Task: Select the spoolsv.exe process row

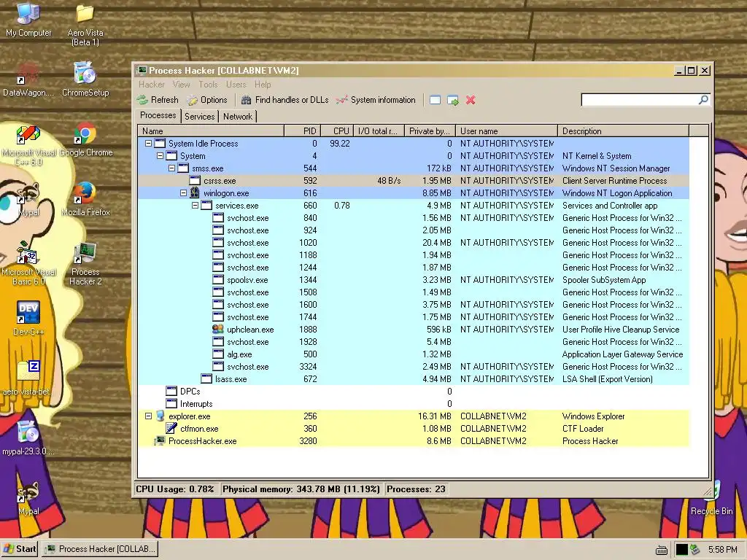Action: (x=414, y=280)
